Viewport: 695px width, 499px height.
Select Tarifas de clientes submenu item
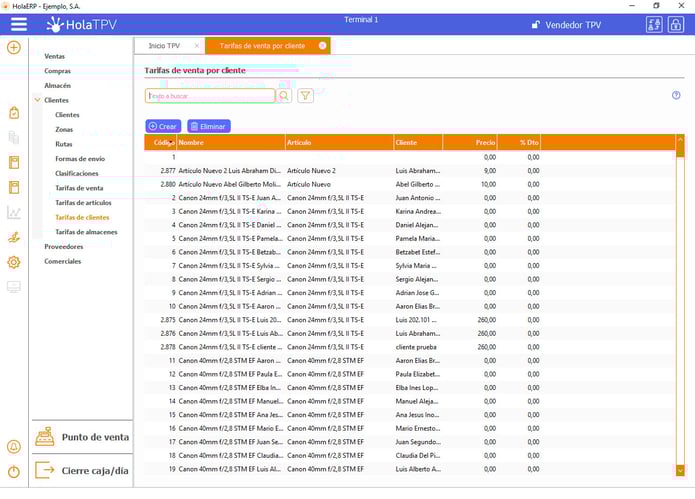[82, 217]
